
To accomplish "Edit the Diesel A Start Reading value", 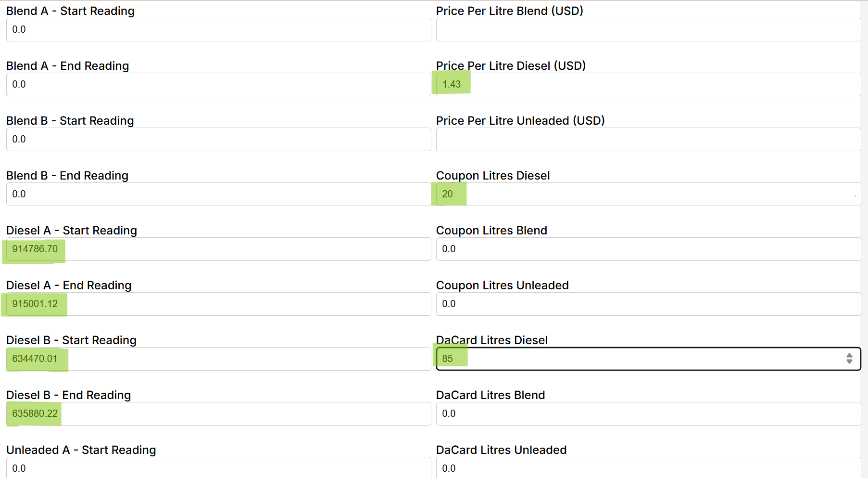I will (218, 249).
